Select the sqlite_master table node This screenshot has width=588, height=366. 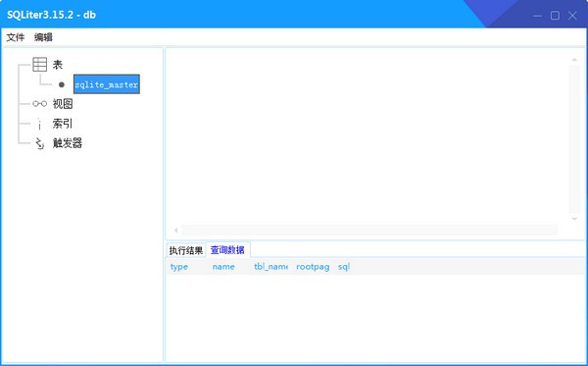[x=107, y=84]
